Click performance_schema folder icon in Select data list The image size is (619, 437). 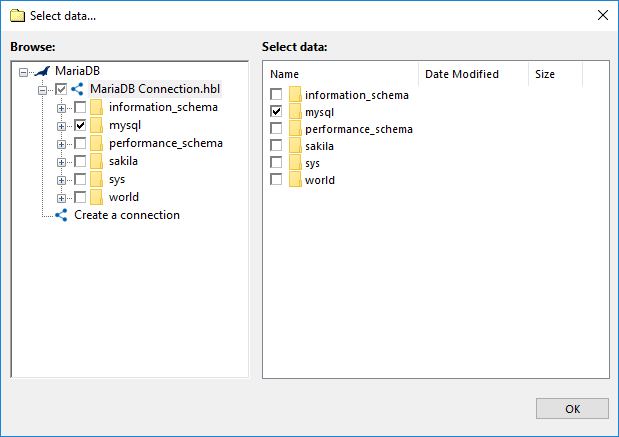coord(295,129)
